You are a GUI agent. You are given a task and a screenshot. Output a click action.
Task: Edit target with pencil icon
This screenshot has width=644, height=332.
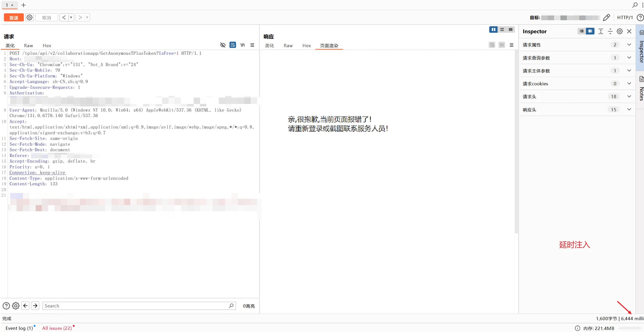click(606, 18)
